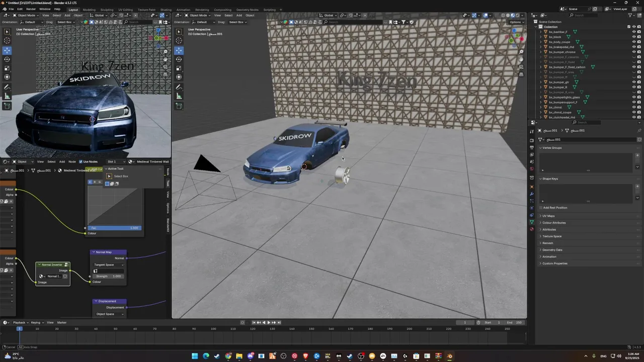Open the Keying popover in the timeline
The width and height of the screenshot is (644, 362).
(x=36, y=322)
